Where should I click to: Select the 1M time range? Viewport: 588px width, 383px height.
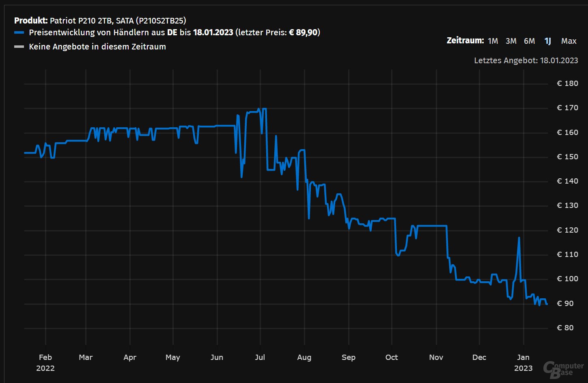[x=493, y=41]
